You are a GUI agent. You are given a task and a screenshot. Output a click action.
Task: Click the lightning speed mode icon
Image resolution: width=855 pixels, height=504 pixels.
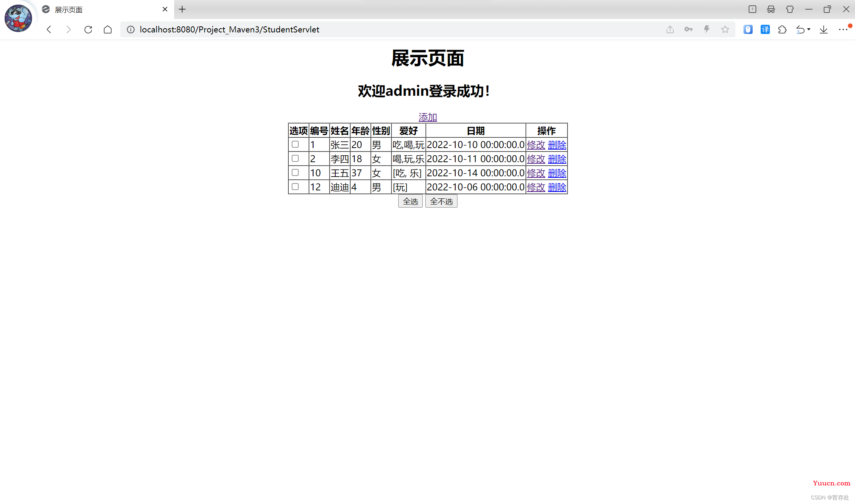707,29
